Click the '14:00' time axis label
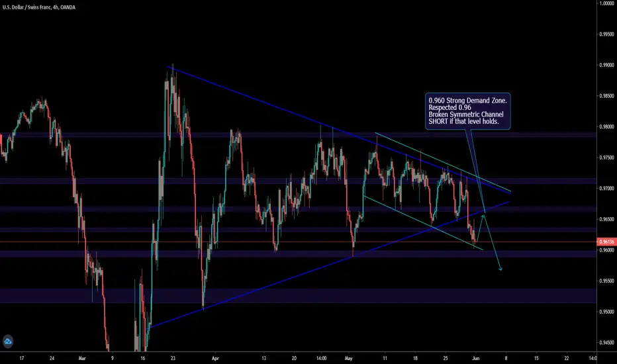Screen dimensions: 617x364 (x=321, y=358)
